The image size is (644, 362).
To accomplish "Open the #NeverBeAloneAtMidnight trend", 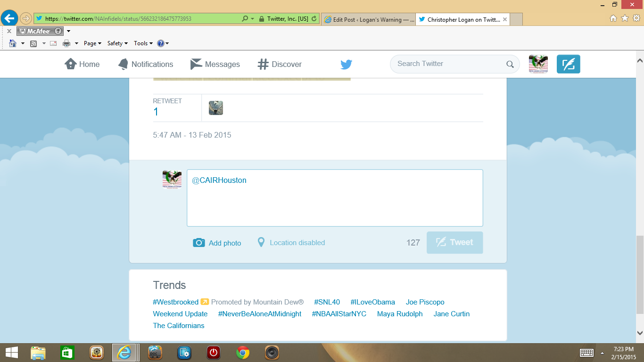I will [260, 314].
